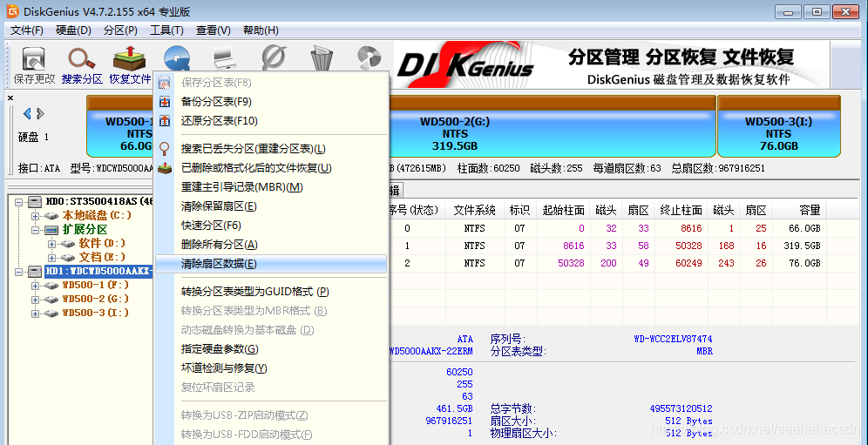Expand the WD500-3 (I:) tree node
Screen dimensions: 868x445
(x=36, y=314)
